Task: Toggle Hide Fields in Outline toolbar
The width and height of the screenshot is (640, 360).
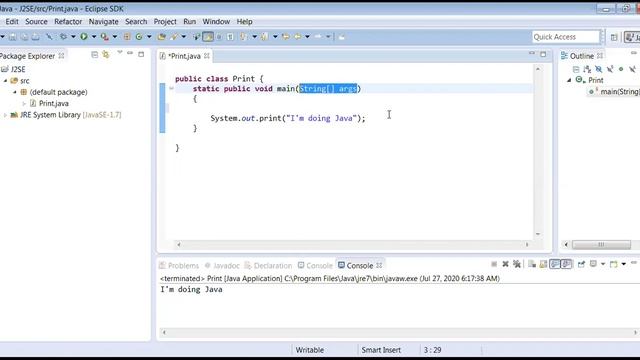Action: (598, 69)
